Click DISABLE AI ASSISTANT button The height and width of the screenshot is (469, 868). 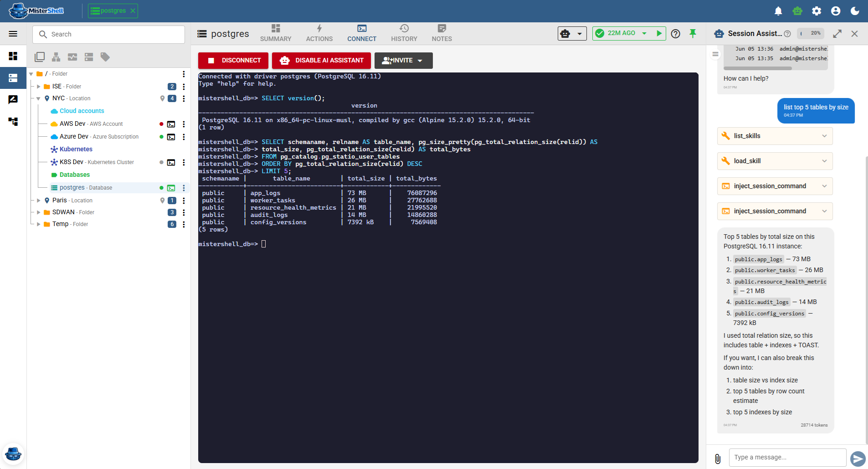[321, 61]
